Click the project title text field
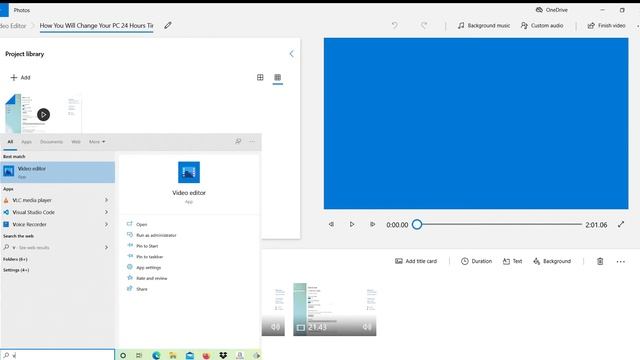 (x=96, y=25)
